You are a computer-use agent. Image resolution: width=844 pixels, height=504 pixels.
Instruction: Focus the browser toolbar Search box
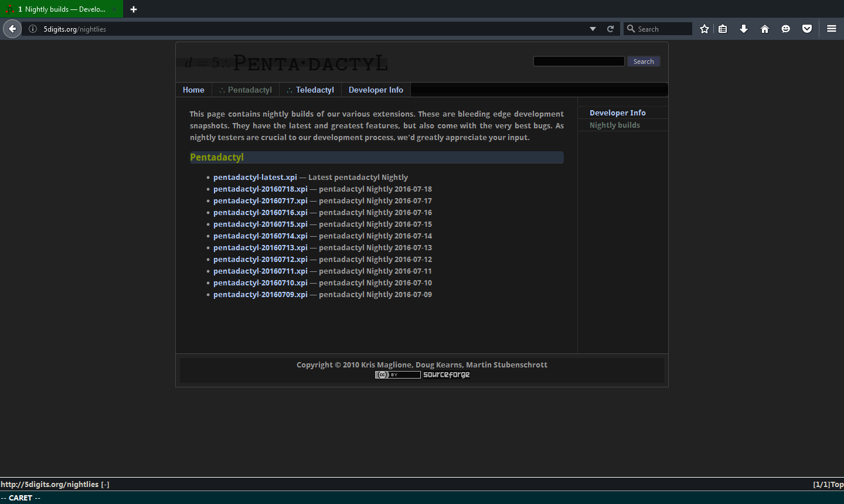click(658, 29)
